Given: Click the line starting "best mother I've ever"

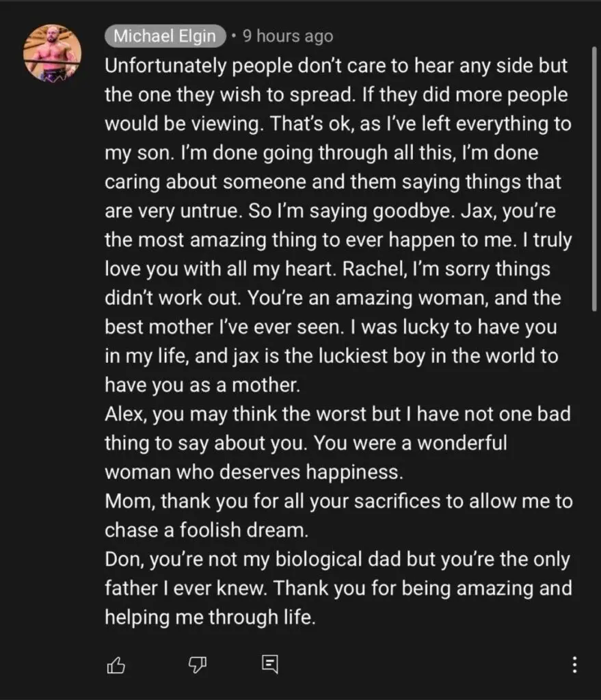Looking at the screenshot, I should 330,327.
